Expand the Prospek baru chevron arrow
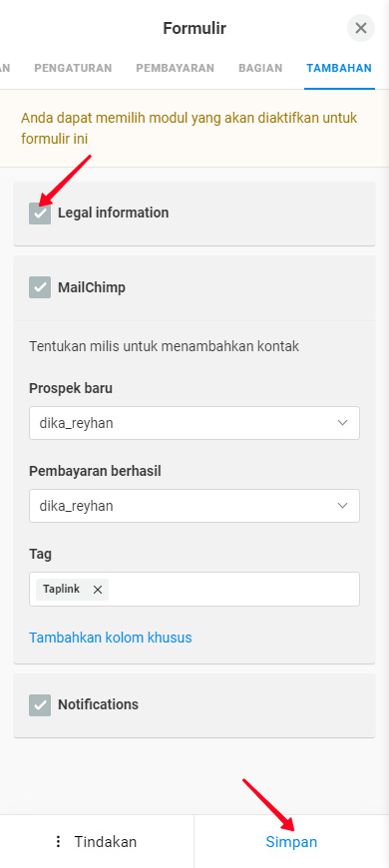 pos(342,423)
